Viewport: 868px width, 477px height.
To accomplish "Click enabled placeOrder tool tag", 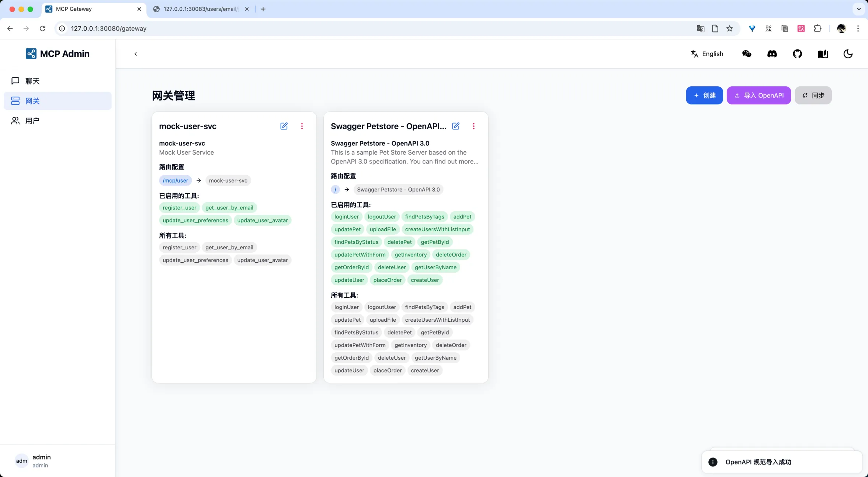I will pos(388,280).
